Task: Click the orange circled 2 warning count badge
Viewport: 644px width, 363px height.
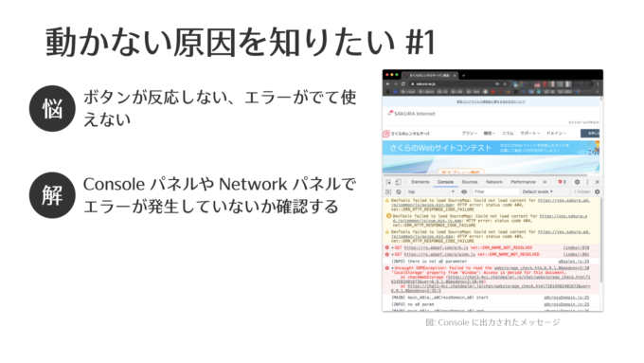Action: point(388,216)
